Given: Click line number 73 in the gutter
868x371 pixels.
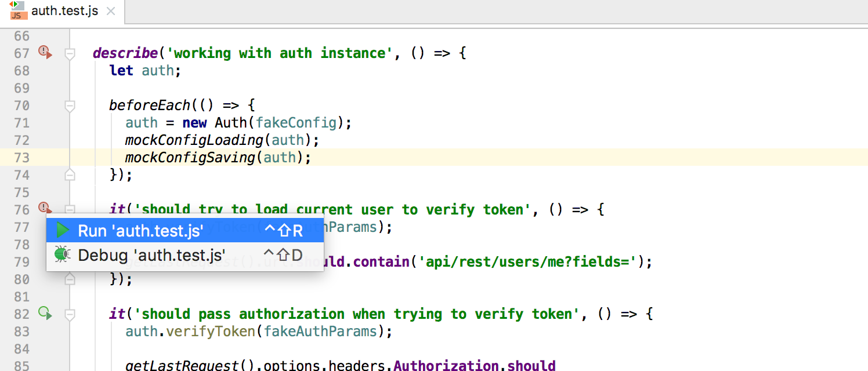Looking at the screenshot, I should coord(21,158).
